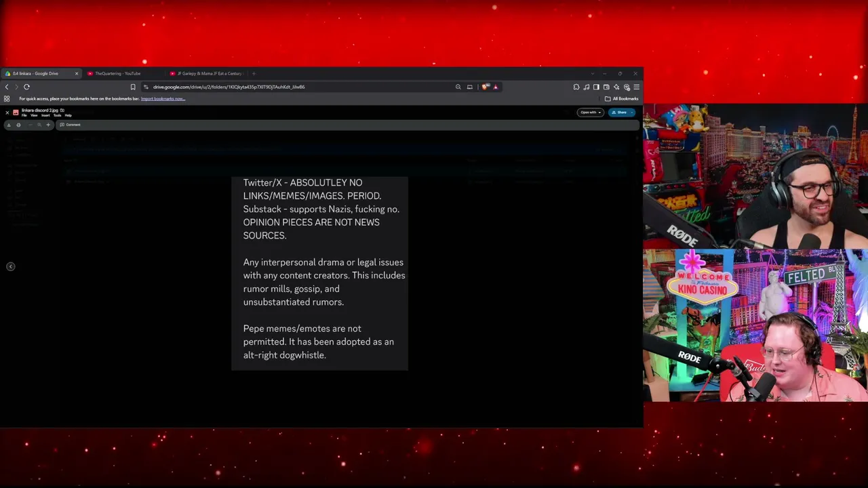Click the magnifier zoom icon in the preview toolbar
This screenshot has width=868, height=488.
coord(39,125)
